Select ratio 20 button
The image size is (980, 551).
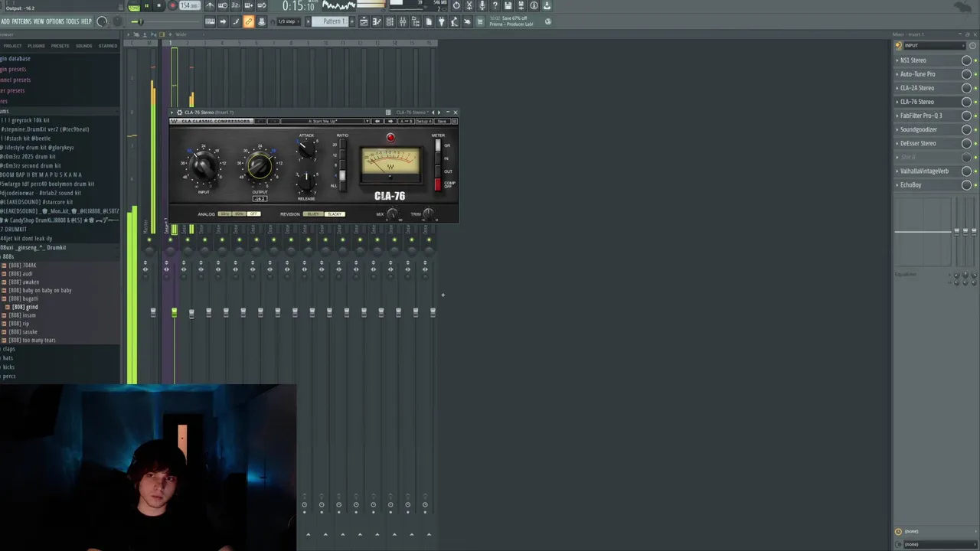[x=343, y=144]
